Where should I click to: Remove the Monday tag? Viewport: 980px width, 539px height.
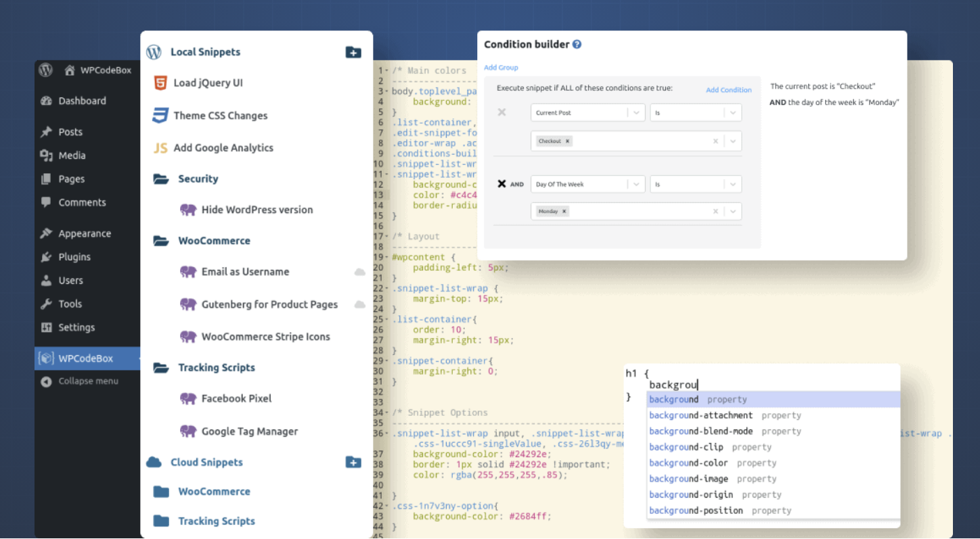coord(564,212)
